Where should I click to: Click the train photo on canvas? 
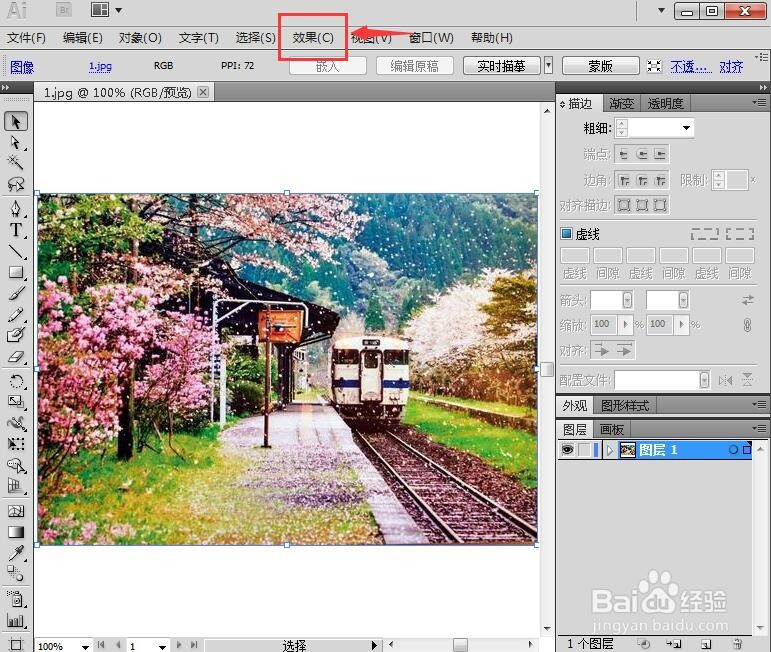(x=287, y=369)
